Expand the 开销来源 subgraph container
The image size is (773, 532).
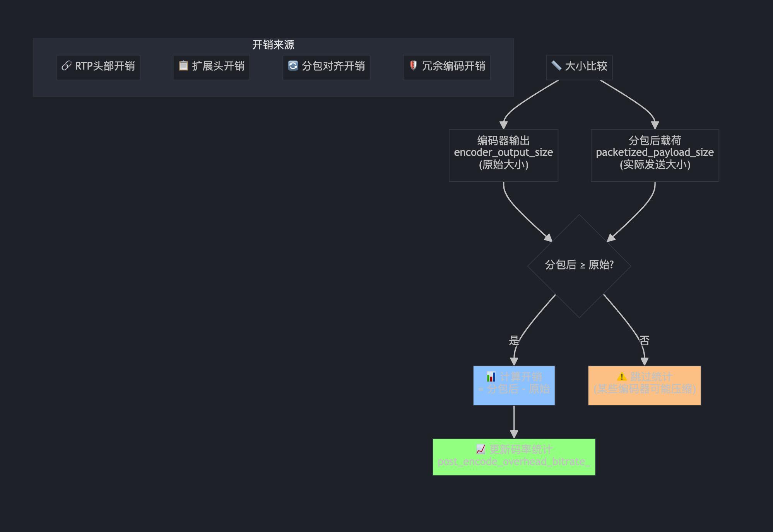coord(274,67)
